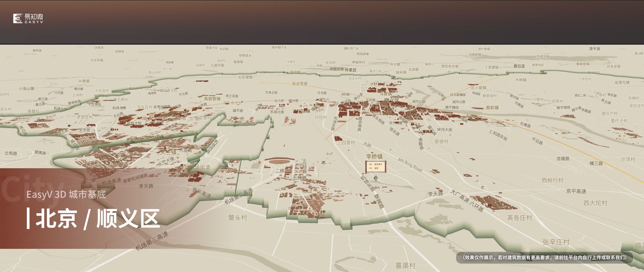
Task: Click the 林河大街 street label
Action: 444,130
